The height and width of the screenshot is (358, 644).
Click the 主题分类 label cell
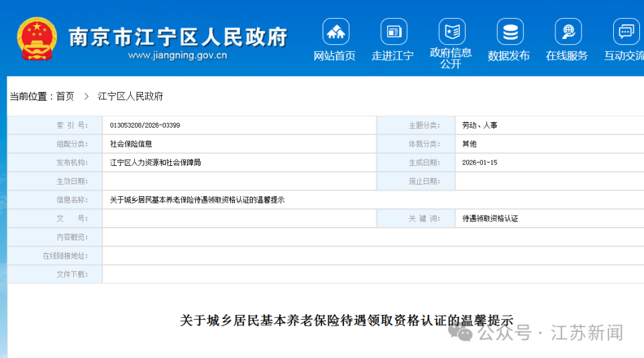tap(416, 126)
